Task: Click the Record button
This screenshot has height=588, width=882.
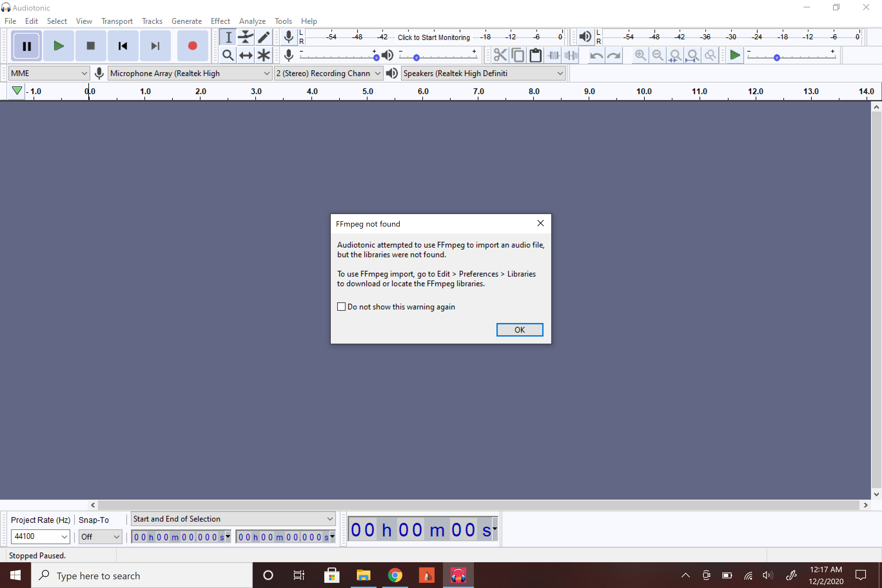Action: point(192,46)
